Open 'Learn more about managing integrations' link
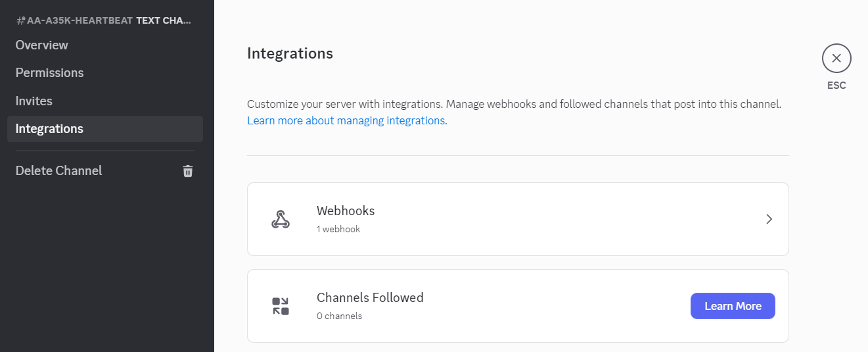Viewport: 868px width, 352px height. (347, 120)
